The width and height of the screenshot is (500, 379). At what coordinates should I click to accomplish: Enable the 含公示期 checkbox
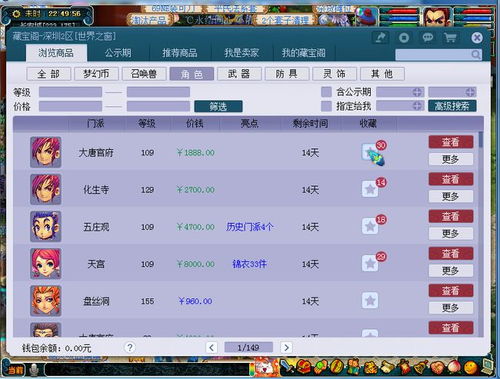326,92
